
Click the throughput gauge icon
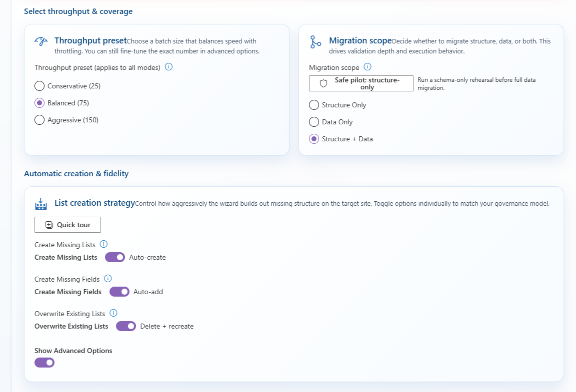coord(40,42)
